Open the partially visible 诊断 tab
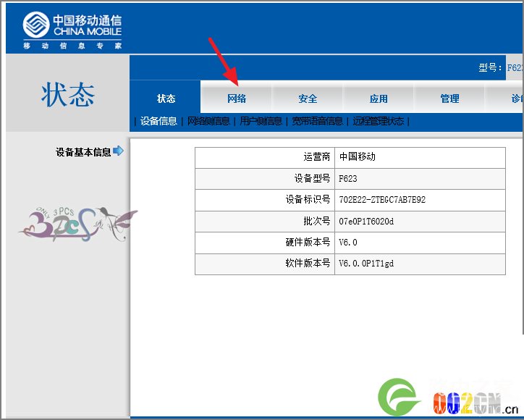The image size is (524, 420). [x=515, y=98]
